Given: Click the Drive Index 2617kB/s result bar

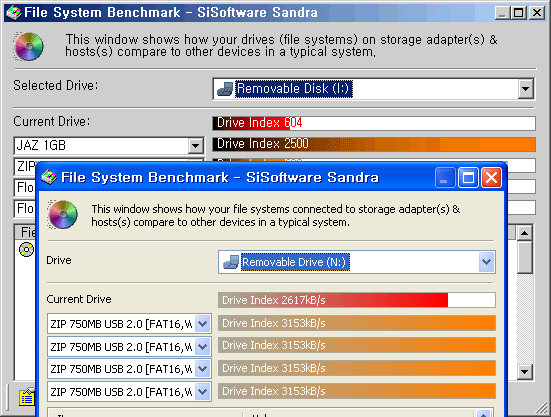Looking at the screenshot, I should (x=357, y=300).
